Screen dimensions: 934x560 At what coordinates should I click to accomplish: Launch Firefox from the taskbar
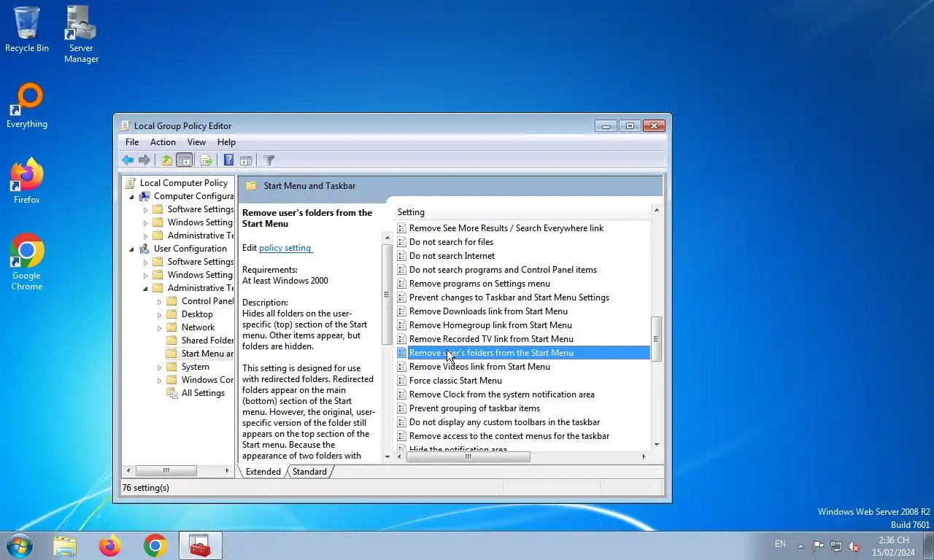pyautogui.click(x=110, y=545)
